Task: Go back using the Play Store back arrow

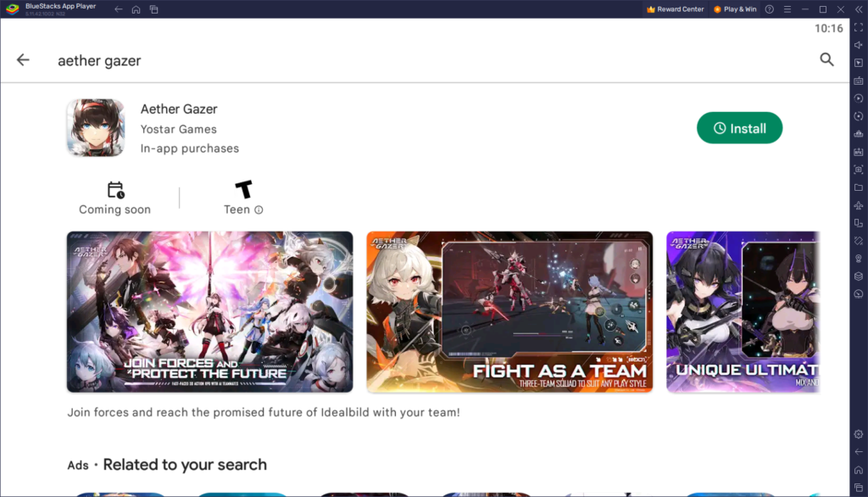Action: (23, 60)
